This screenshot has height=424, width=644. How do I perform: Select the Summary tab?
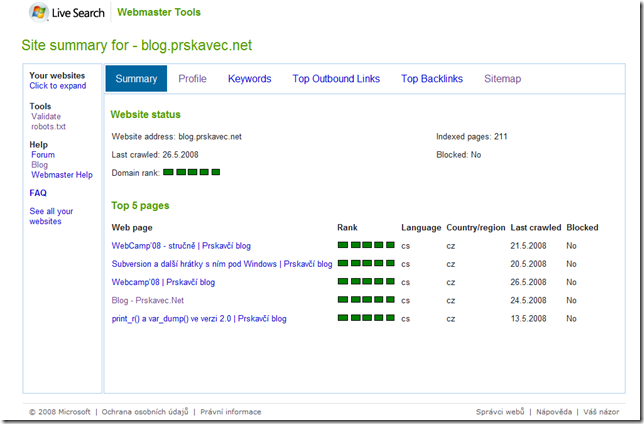(x=136, y=78)
